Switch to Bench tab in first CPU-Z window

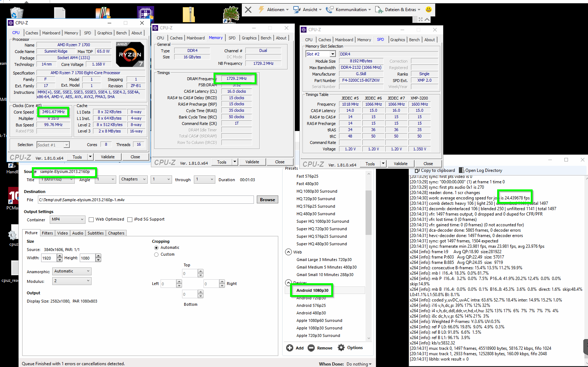[122, 33]
